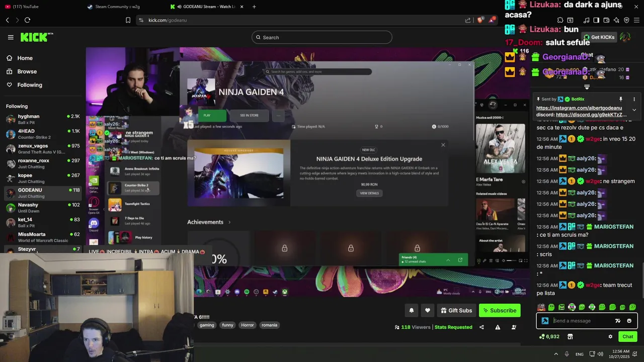Select the gaming tag

[207, 325]
